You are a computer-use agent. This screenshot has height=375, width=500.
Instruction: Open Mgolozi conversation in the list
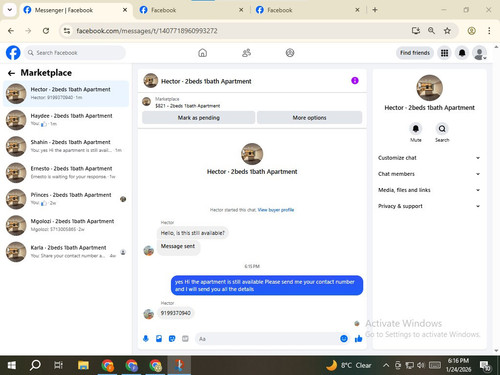click(66, 225)
